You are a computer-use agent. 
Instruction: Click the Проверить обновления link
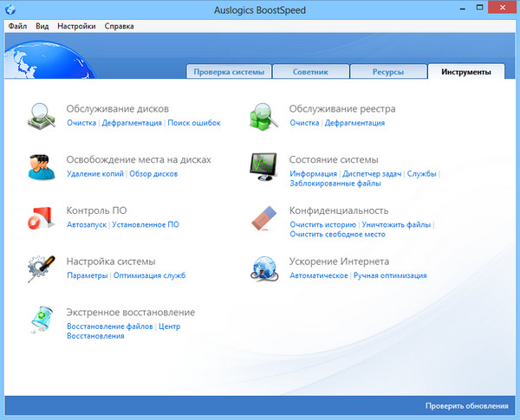click(x=466, y=405)
